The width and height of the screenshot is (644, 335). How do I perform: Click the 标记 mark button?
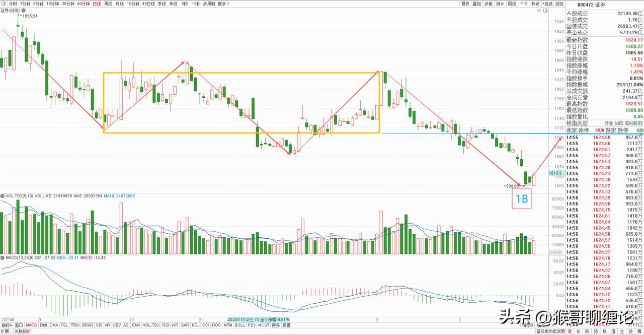coord(535,3)
